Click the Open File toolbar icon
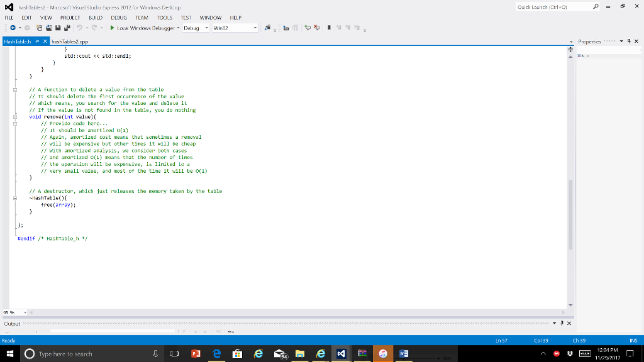This screenshot has height=362, width=644. tap(48, 28)
